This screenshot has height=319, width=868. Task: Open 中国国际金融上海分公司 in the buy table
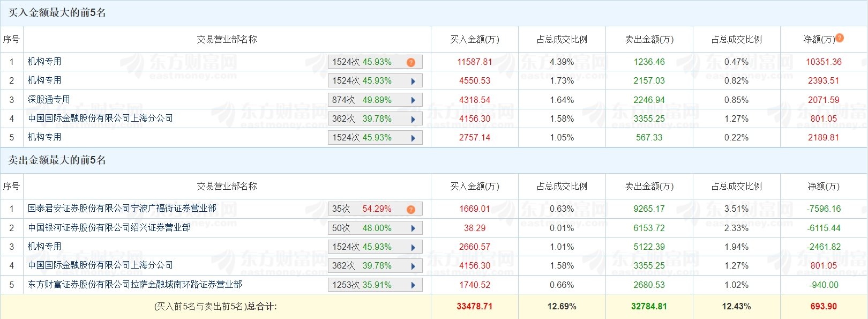(101, 118)
